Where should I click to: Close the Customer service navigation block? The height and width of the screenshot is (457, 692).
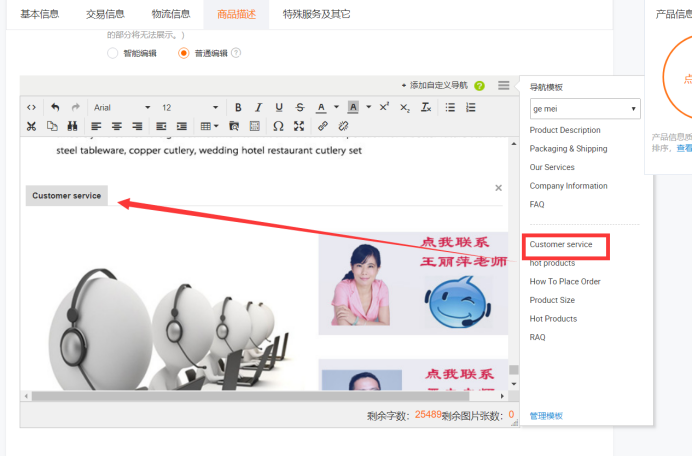(498, 188)
